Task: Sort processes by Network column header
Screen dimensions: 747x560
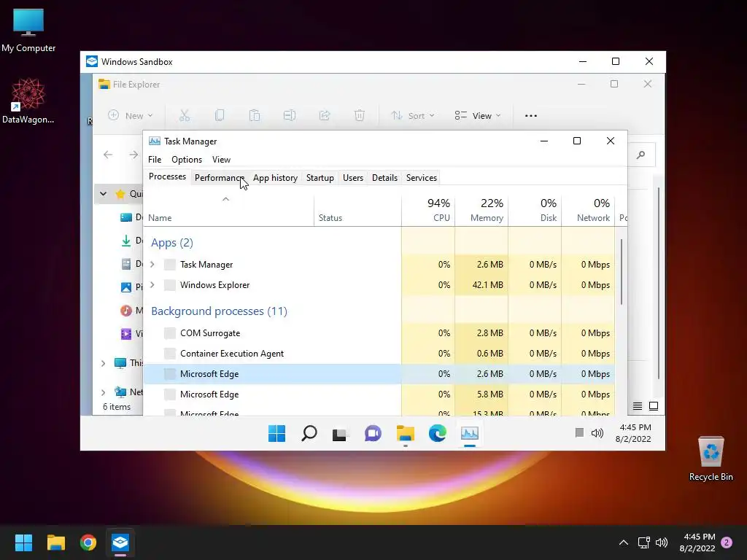Action: 589,210
